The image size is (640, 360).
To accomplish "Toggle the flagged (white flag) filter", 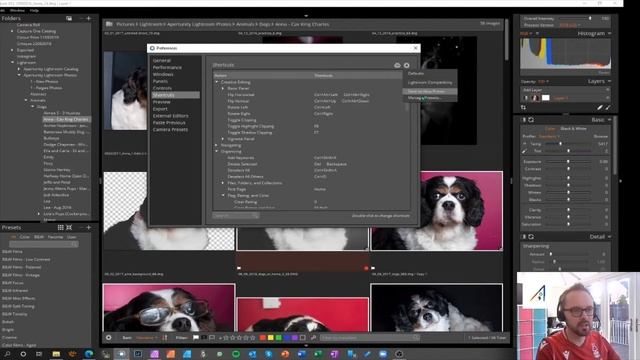I will 196,338.
